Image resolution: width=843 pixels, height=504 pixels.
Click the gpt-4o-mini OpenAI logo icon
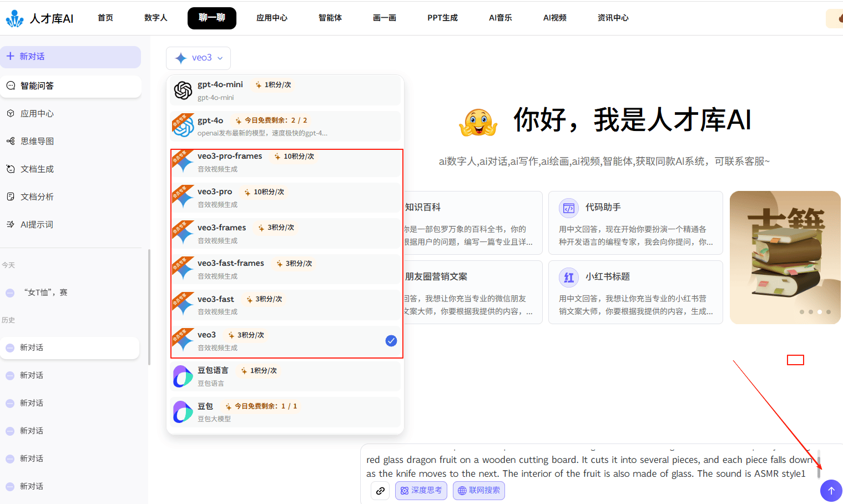pyautogui.click(x=183, y=90)
